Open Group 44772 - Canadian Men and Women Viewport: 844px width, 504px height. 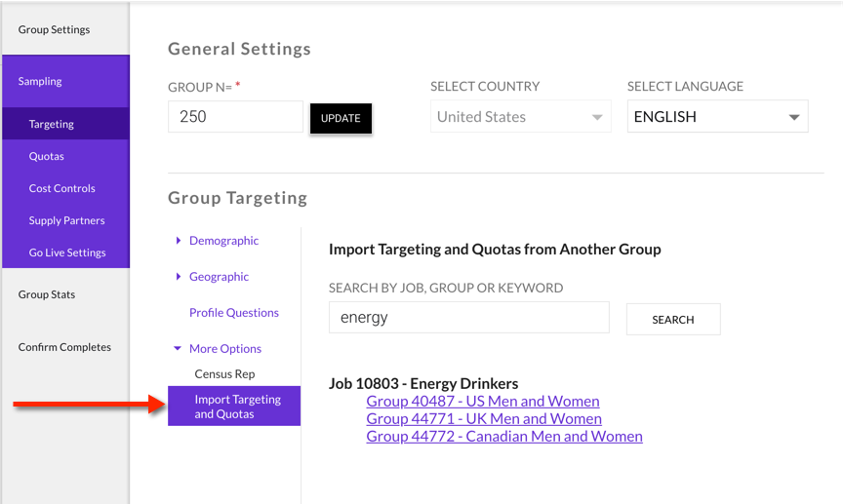point(504,436)
